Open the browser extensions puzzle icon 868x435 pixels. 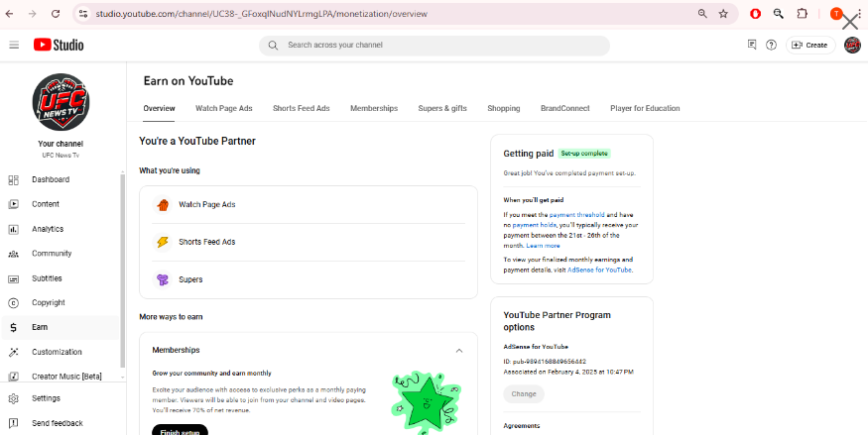tap(803, 14)
